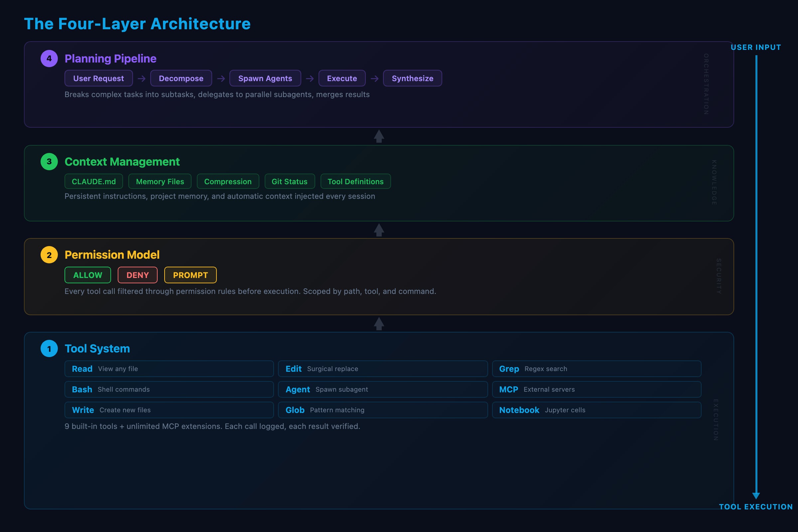Image resolution: width=798 pixels, height=532 pixels.
Task: Click the blue number 1 circle badge
Action: pos(49,348)
